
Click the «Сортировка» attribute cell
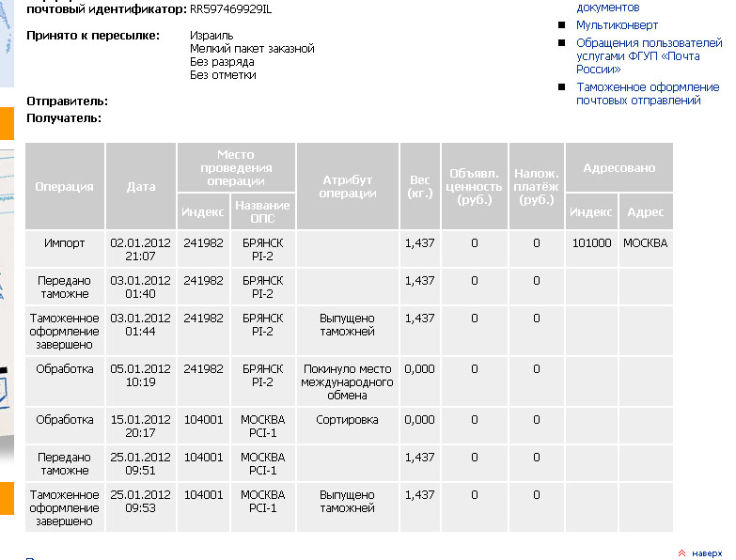(347, 420)
